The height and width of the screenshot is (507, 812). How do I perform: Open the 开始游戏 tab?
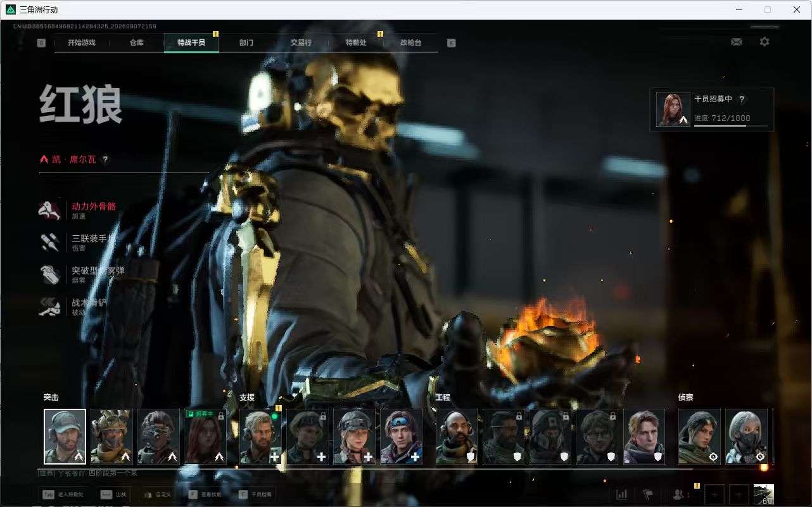(x=82, y=42)
